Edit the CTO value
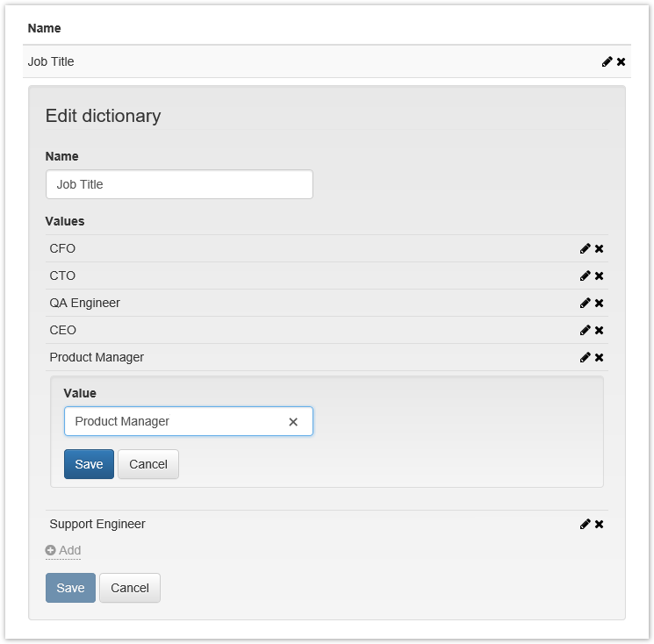 (585, 275)
